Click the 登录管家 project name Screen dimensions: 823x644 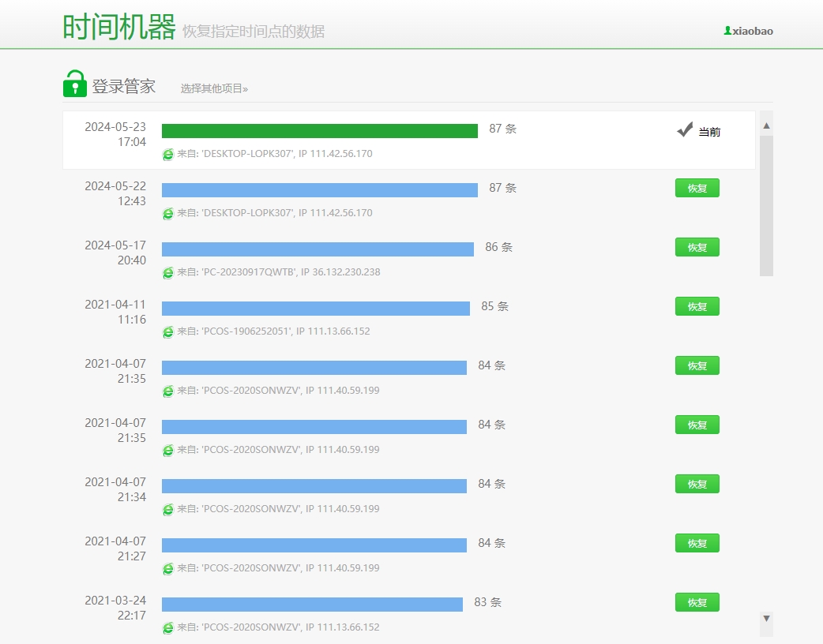tap(124, 86)
